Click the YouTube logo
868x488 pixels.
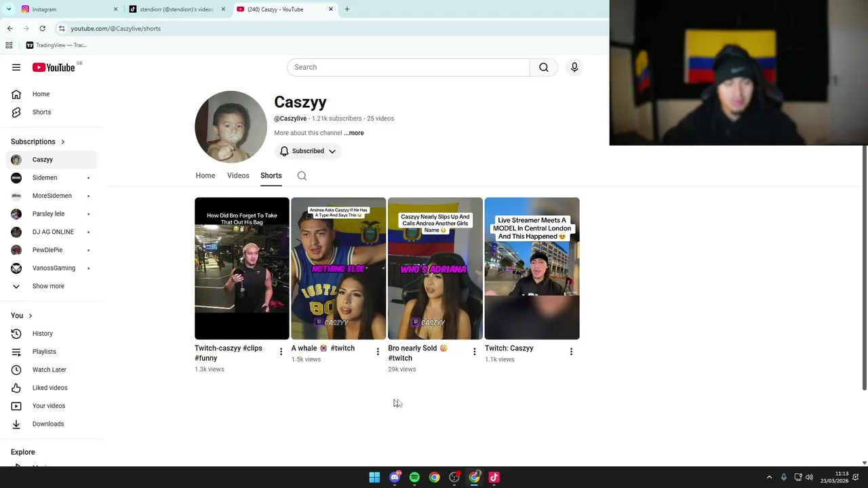coord(54,67)
